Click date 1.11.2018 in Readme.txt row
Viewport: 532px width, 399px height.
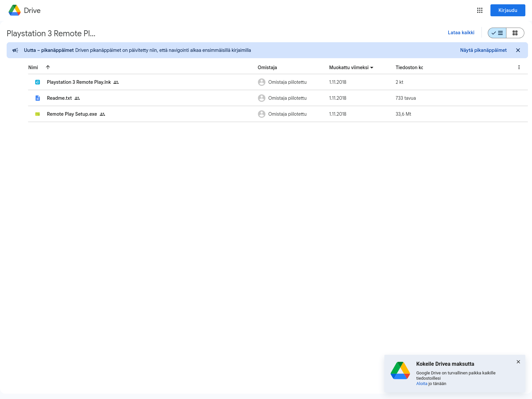pyautogui.click(x=338, y=98)
